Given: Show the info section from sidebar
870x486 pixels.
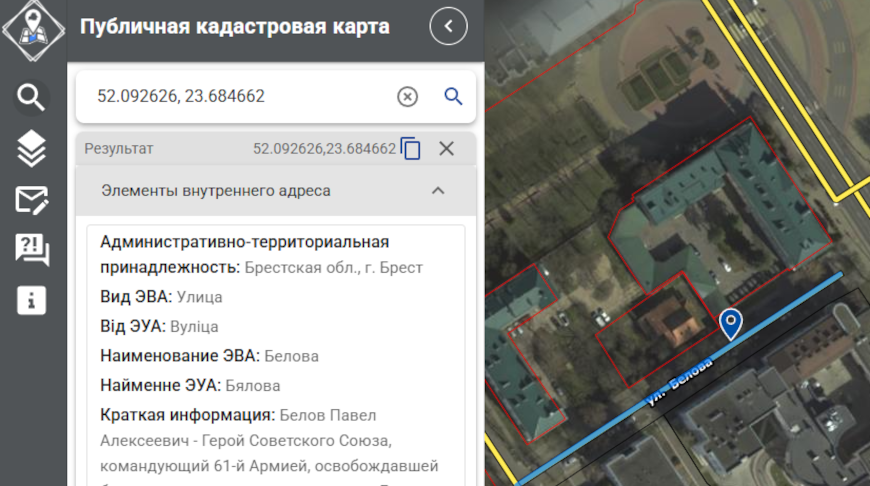Looking at the screenshot, I should point(32,300).
